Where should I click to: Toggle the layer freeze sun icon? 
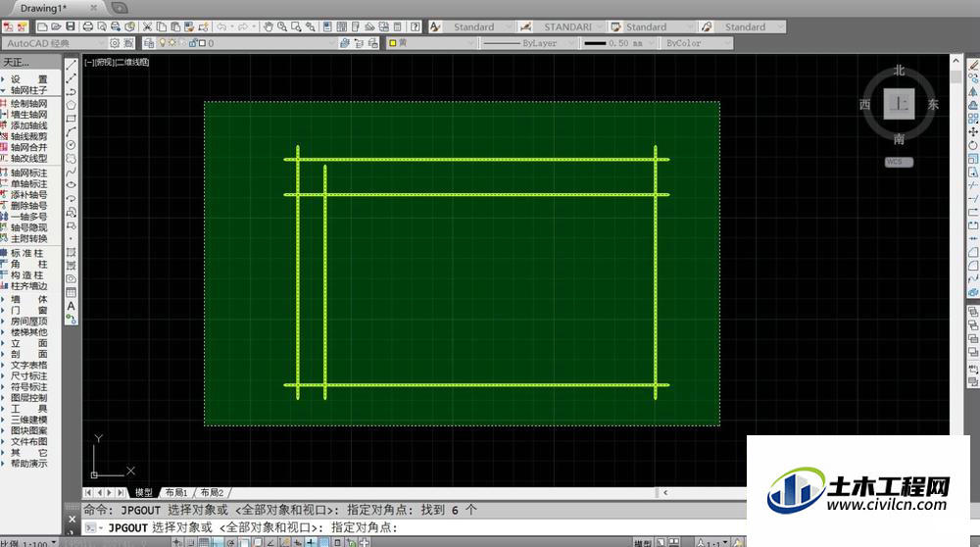[x=171, y=43]
